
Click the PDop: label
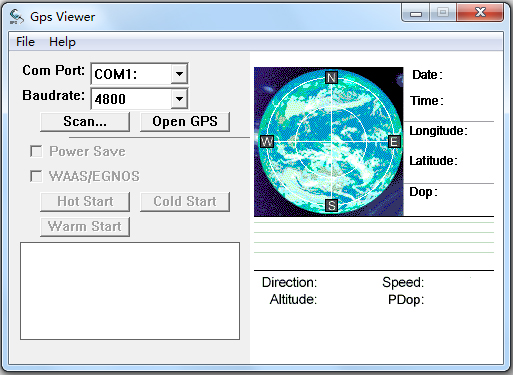point(406,300)
